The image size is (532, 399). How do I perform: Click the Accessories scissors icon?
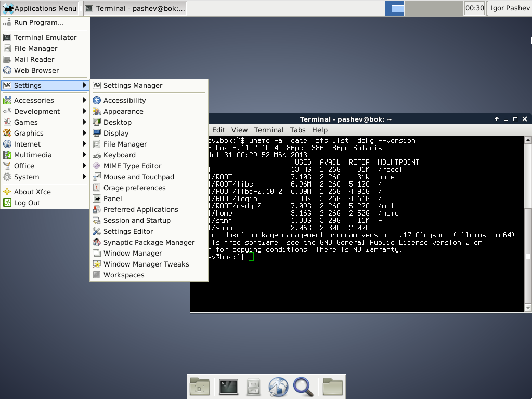7,100
